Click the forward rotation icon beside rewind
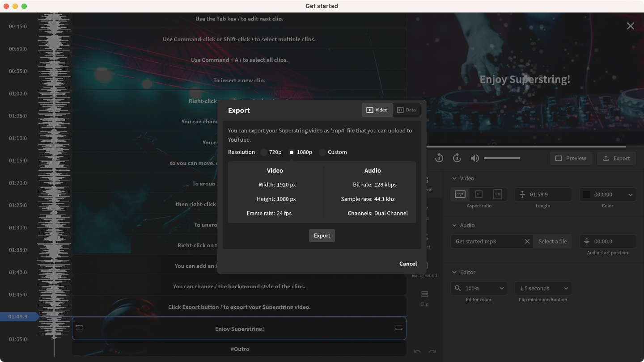Image resolution: width=644 pixels, height=362 pixels. pyautogui.click(x=457, y=158)
